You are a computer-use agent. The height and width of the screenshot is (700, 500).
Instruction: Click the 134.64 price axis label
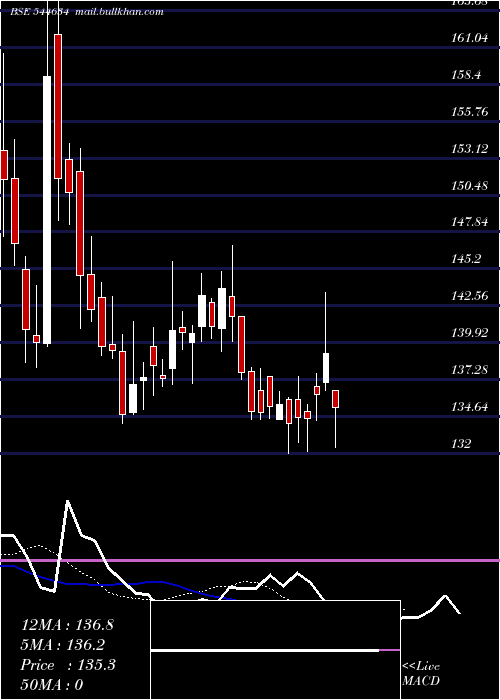(x=469, y=407)
